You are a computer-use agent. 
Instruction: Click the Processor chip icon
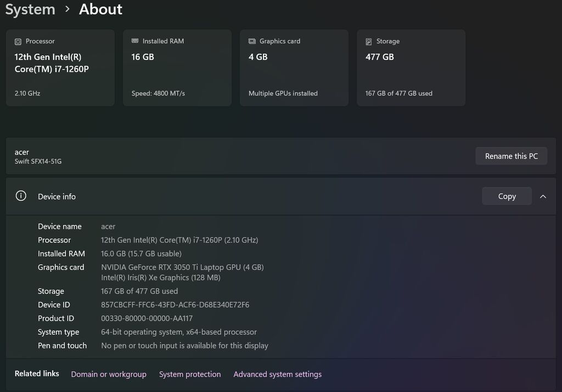[18, 42]
